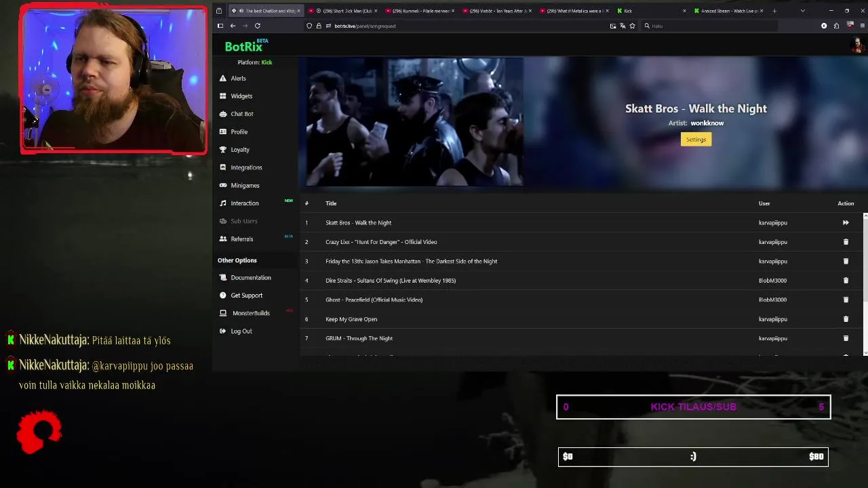Click karvapiippu user in the Skatt Bros row
868x488 pixels.
773,223
